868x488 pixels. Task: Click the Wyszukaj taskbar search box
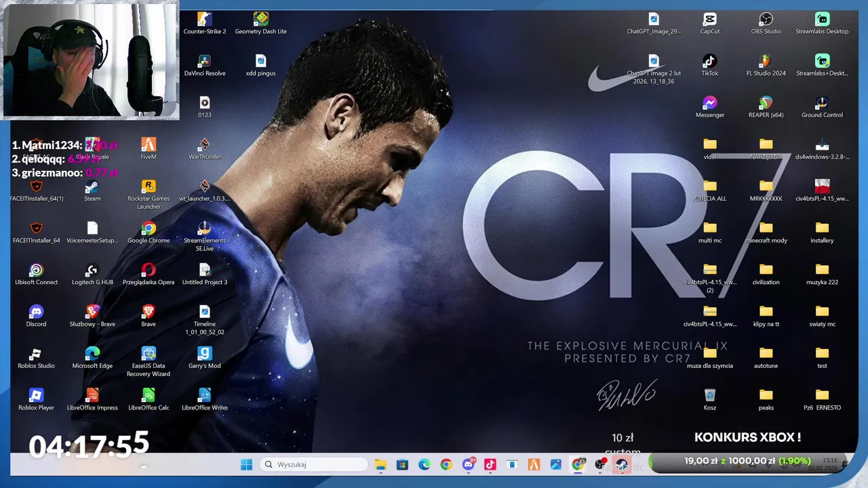pyautogui.click(x=315, y=464)
